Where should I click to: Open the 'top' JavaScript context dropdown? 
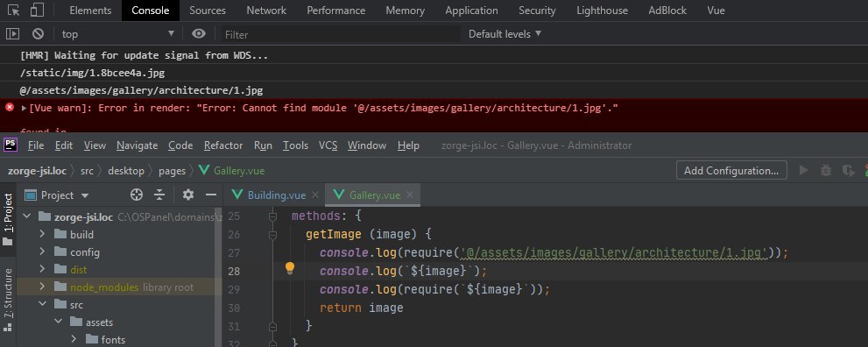click(x=118, y=34)
